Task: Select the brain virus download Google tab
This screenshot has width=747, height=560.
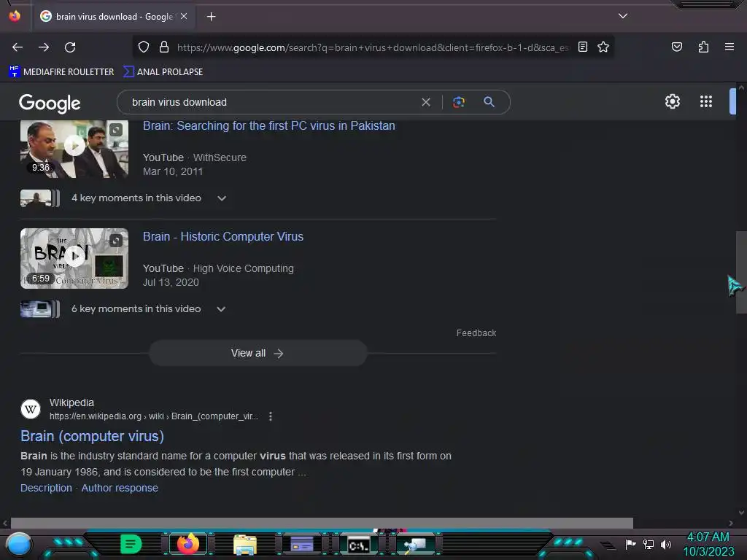Action: (x=115, y=17)
